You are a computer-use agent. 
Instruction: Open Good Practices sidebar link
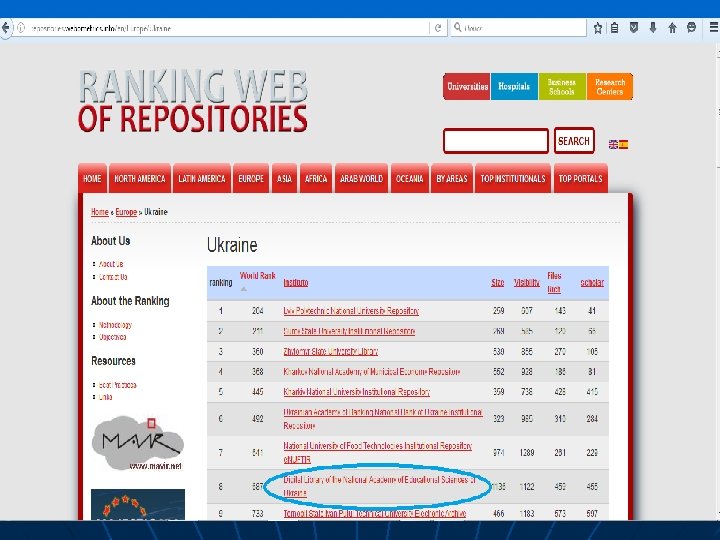pyautogui.click(x=118, y=385)
